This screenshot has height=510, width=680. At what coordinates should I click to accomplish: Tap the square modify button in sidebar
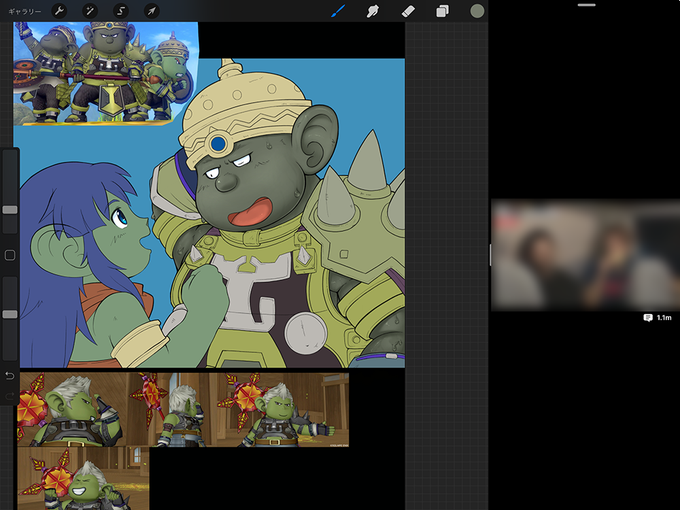(x=10, y=255)
